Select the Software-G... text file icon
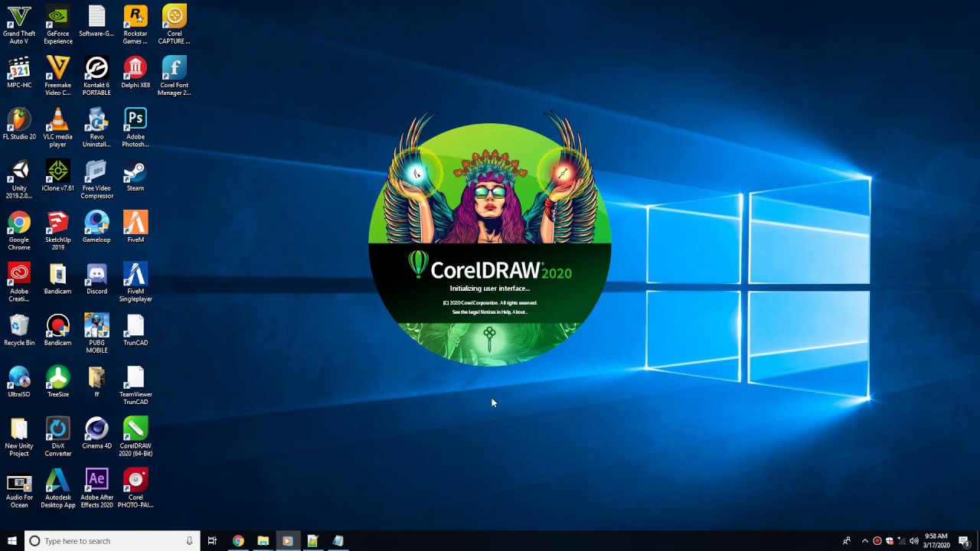980x551 pixels. [96, 21]
